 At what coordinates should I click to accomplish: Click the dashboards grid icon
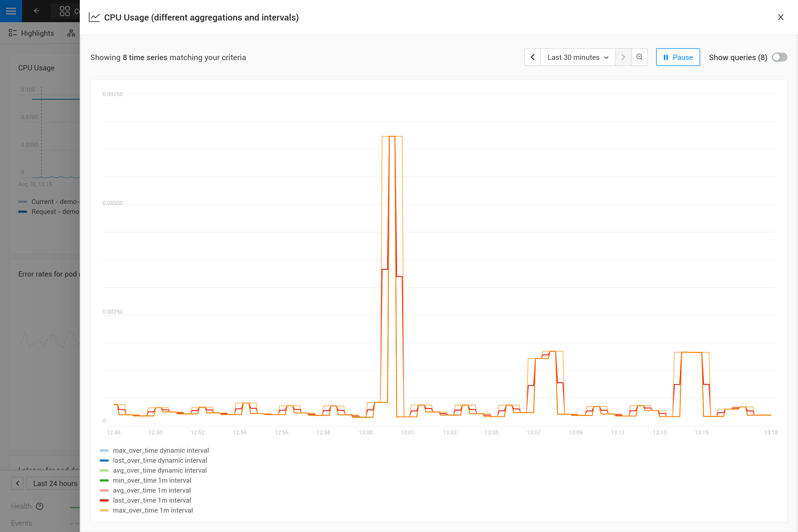(65, 11)
